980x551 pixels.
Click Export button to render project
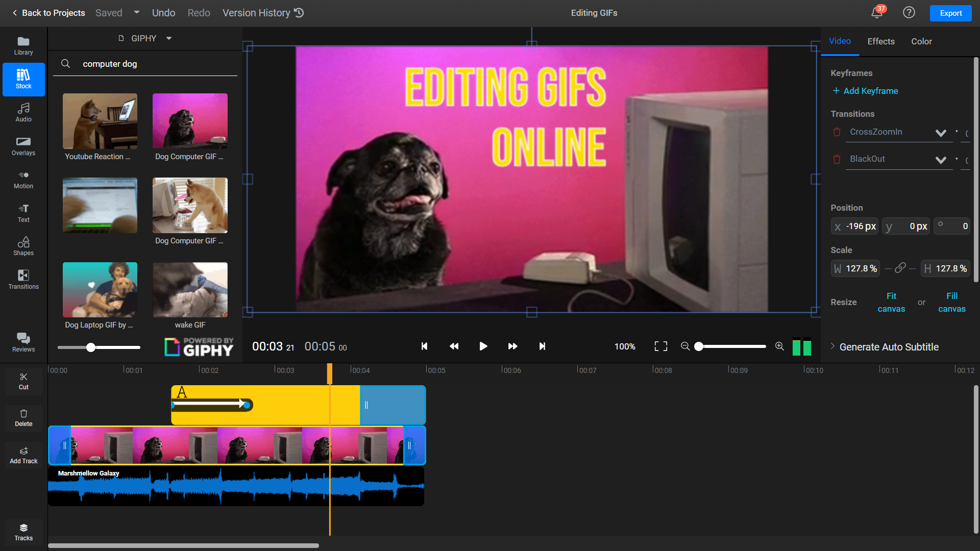[x=951, y=13]
